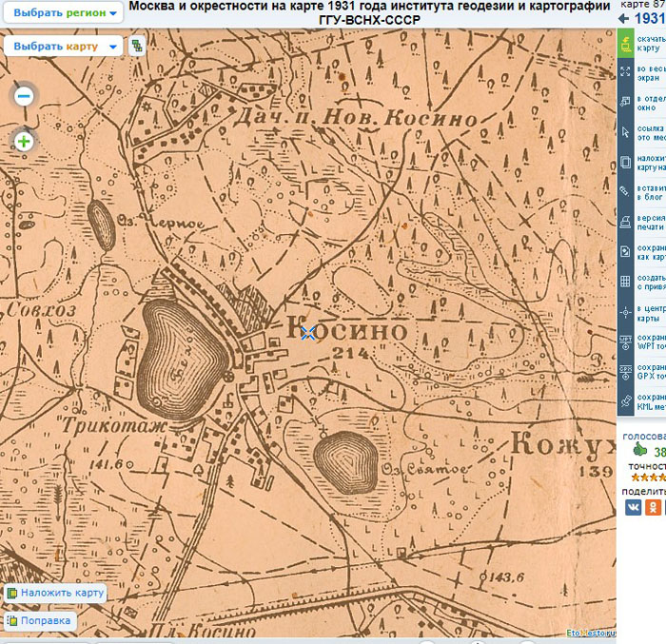Click the save as image icon
This screenshot has height=644, width=666.
coord(625,251)
